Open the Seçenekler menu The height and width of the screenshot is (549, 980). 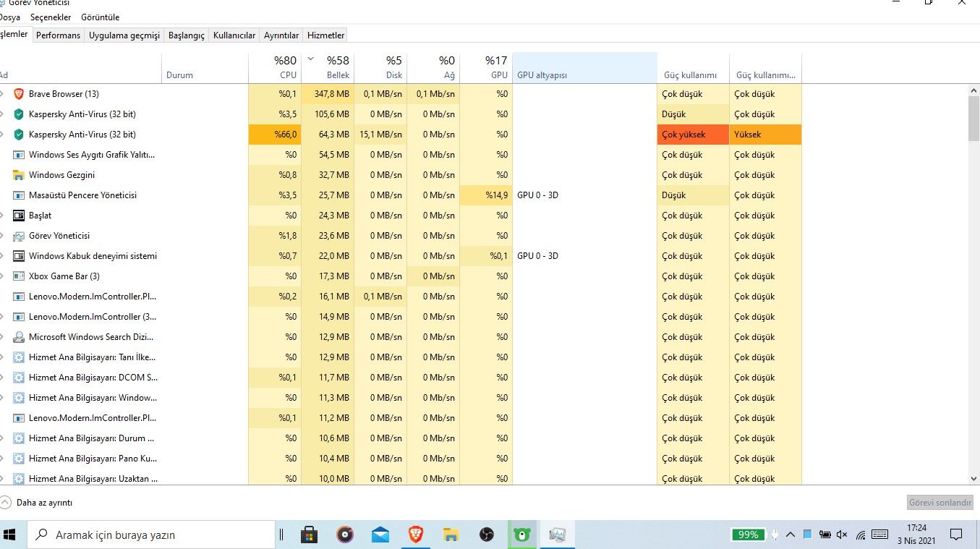point(51,17)
